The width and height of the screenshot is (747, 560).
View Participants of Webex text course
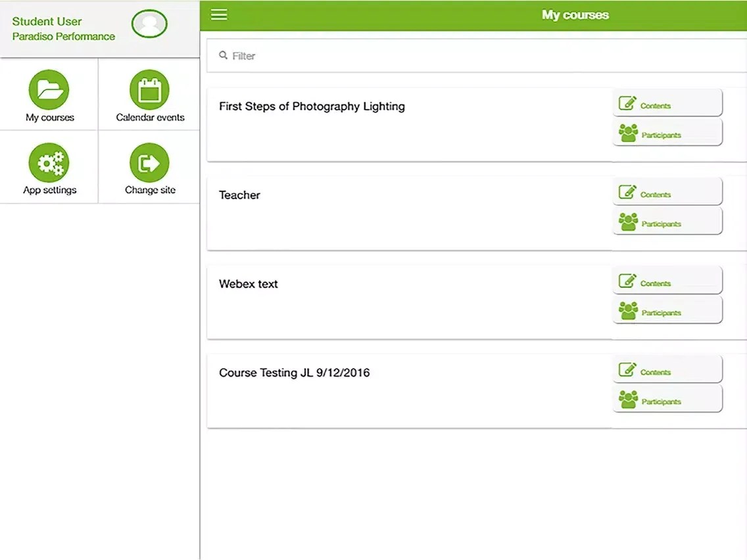(667, 310)
